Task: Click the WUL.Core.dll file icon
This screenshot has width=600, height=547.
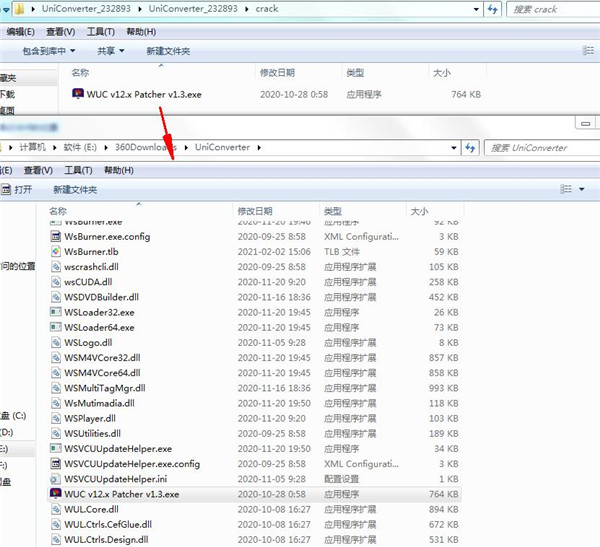Action: (x=56, y=509)
